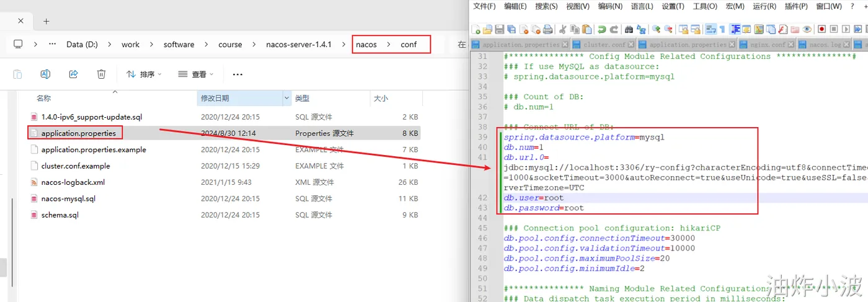Image resolution: width=868 pixels, height=302 pixels.
Task: Click the 'work' breadcrumb folder
Action: coord(130,45)
